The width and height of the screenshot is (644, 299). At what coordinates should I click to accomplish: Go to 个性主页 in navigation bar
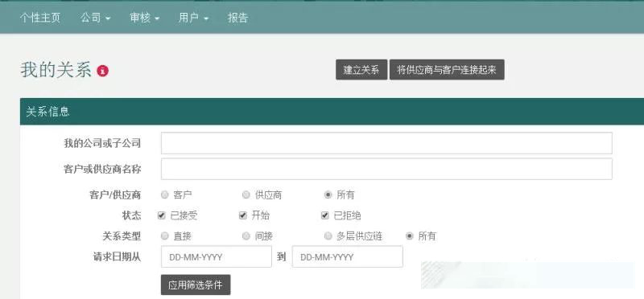40,18
